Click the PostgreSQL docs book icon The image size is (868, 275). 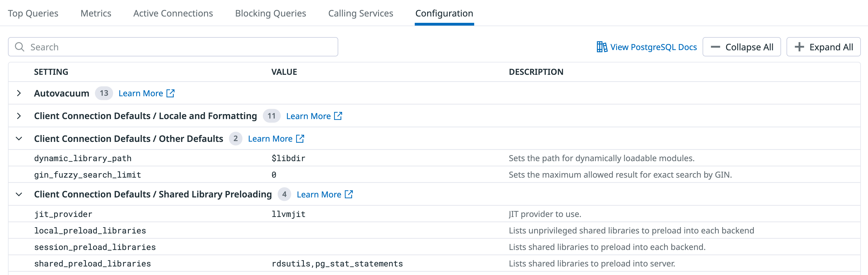tap(602, 47)
